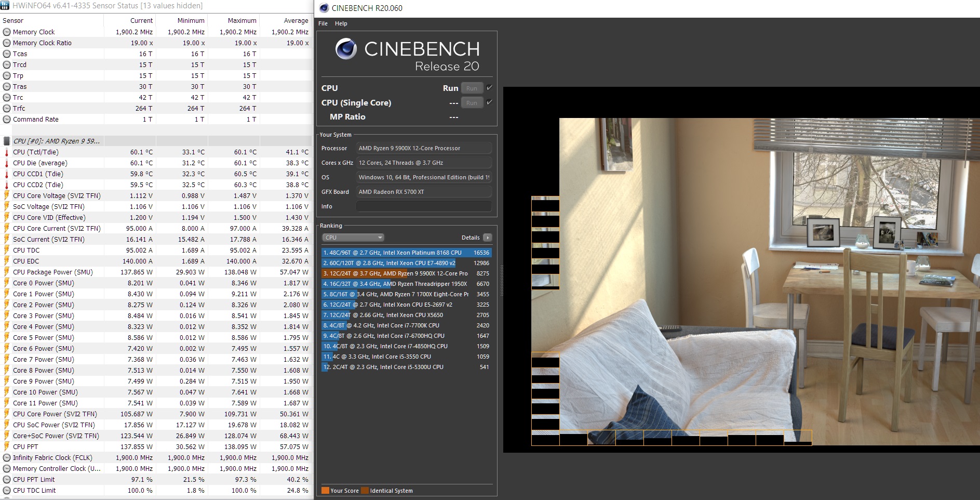Click the Average column header
The height and width of the screenshot is (500, 980).
click(x=296, y=21)
